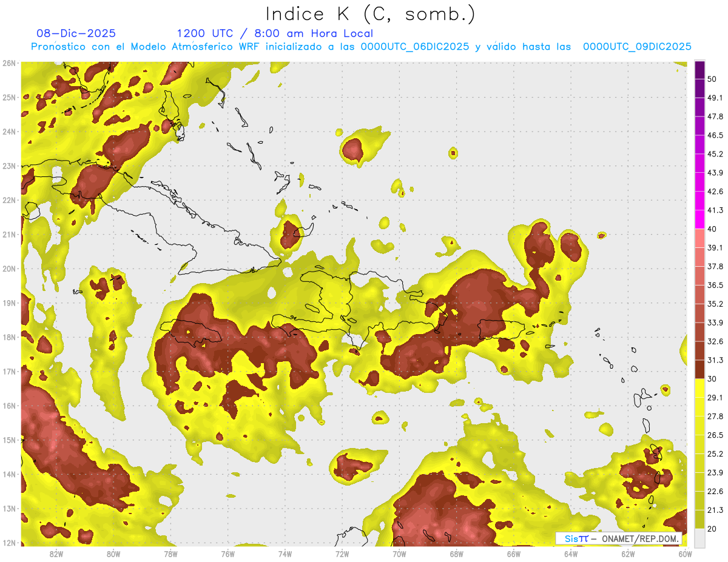Click the longitude label 66W
Viewport: 728px width, 562px height.
(514, 554)
